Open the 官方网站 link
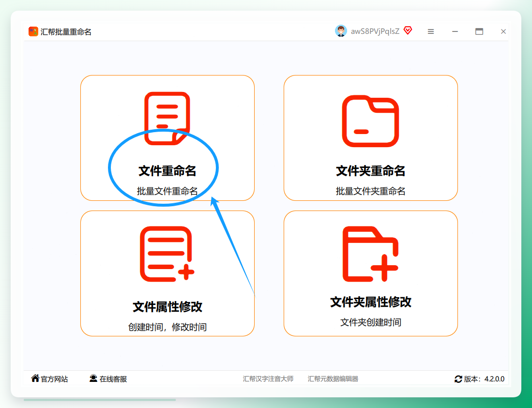The width and height of the screenshot is (532, 408). tap(54, 379)
